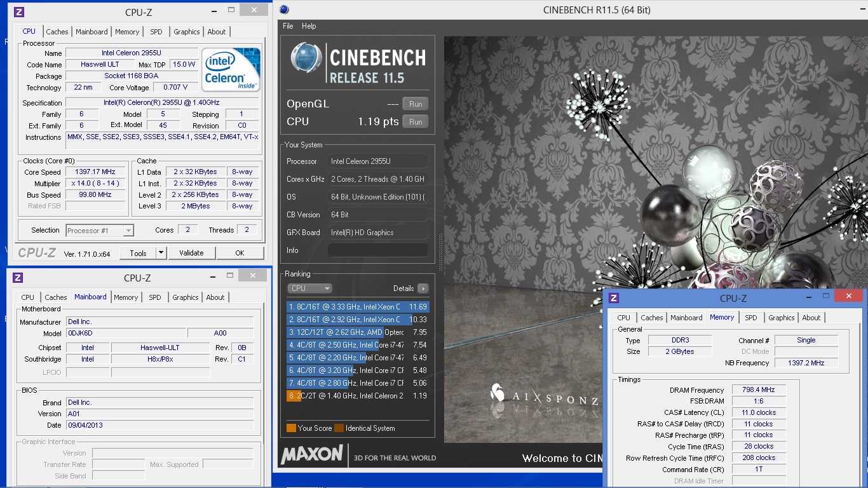Click the CPU-Z title icon in Memory window
The image size is (868, 488).
[614, 298]
